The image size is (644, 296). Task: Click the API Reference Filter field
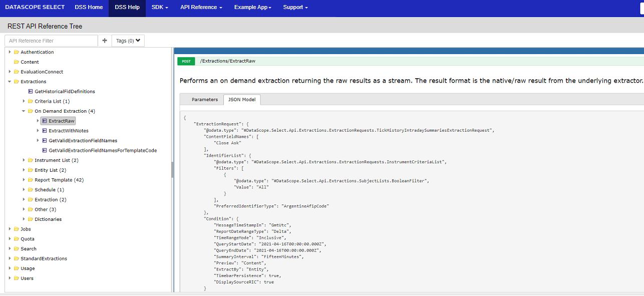(52, 41)
